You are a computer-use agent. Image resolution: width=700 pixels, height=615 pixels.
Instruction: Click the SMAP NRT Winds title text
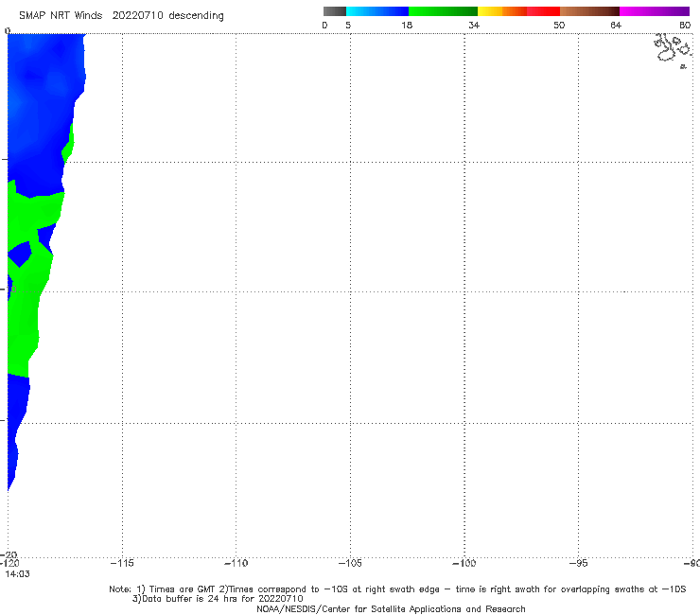pos(61,16)
